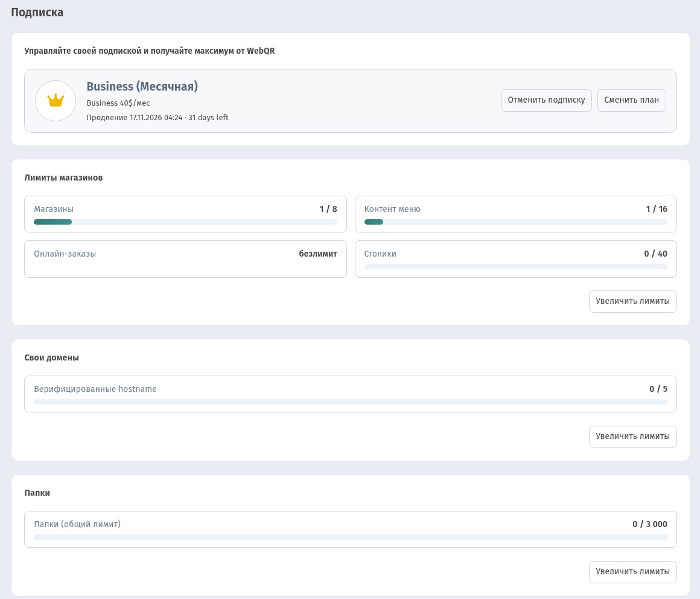Image resolution: width=700 pixels, height=599 pixels.
Task: Click the 0 / 3 000 folders count
Action: coord(650,524)
